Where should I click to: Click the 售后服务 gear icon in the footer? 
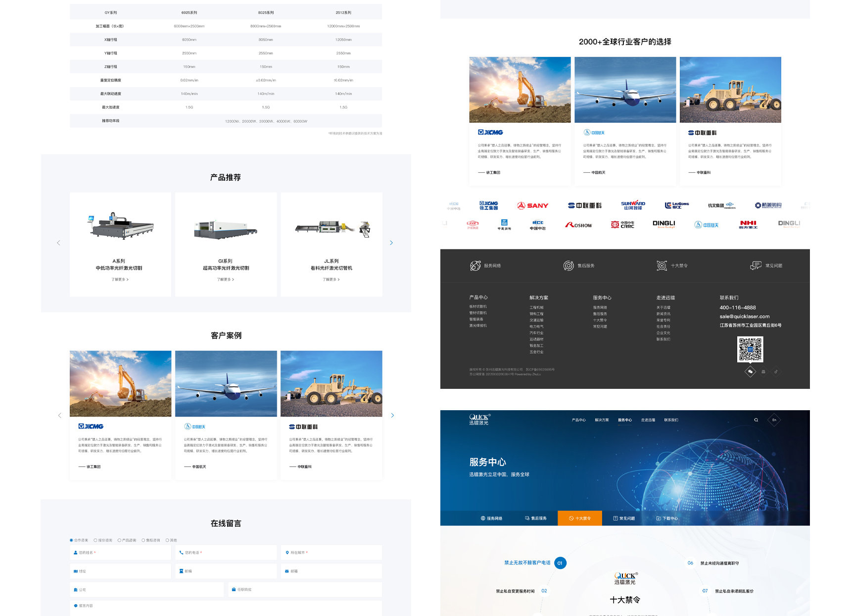(x=568, y=266)
